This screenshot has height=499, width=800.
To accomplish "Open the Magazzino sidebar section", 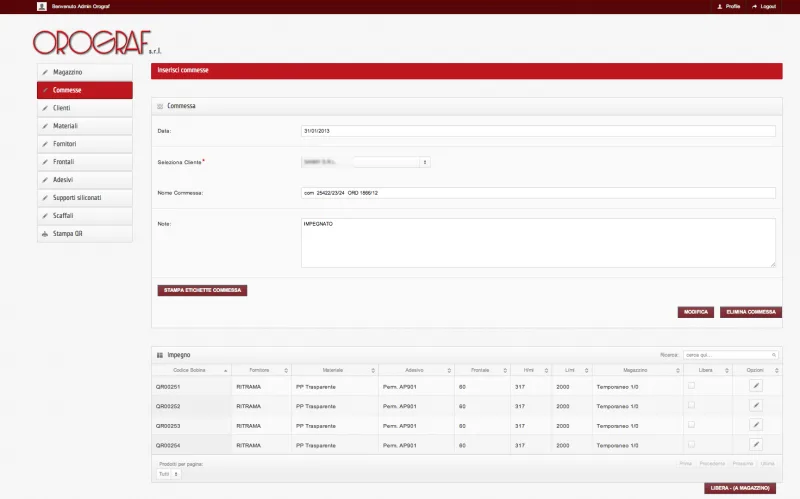I will click(85, 72).
